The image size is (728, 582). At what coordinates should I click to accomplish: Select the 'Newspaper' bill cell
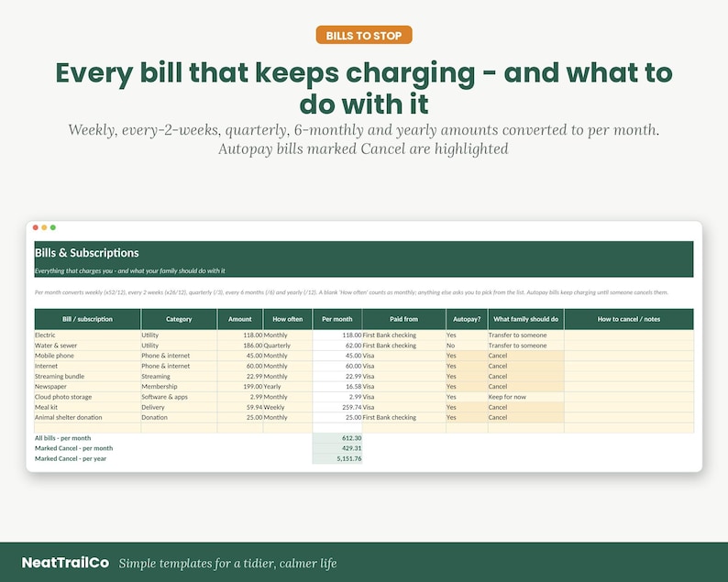pos(87,387)
